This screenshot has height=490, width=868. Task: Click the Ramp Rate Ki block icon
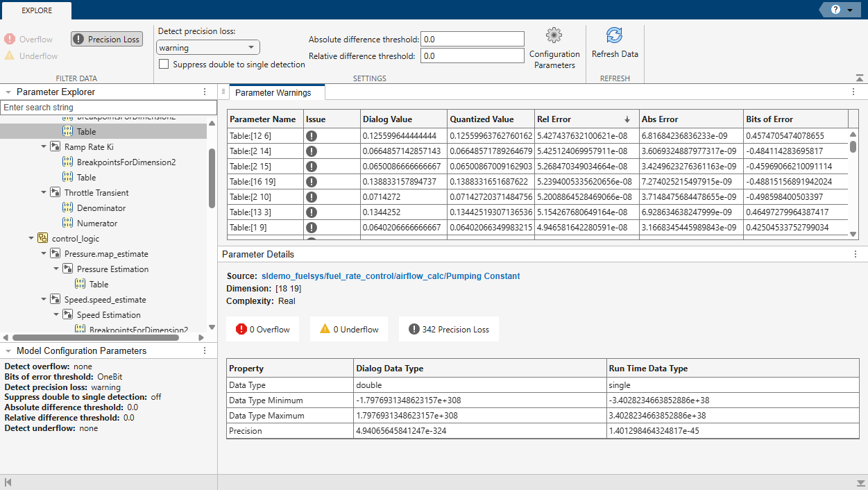click(56, 146)
